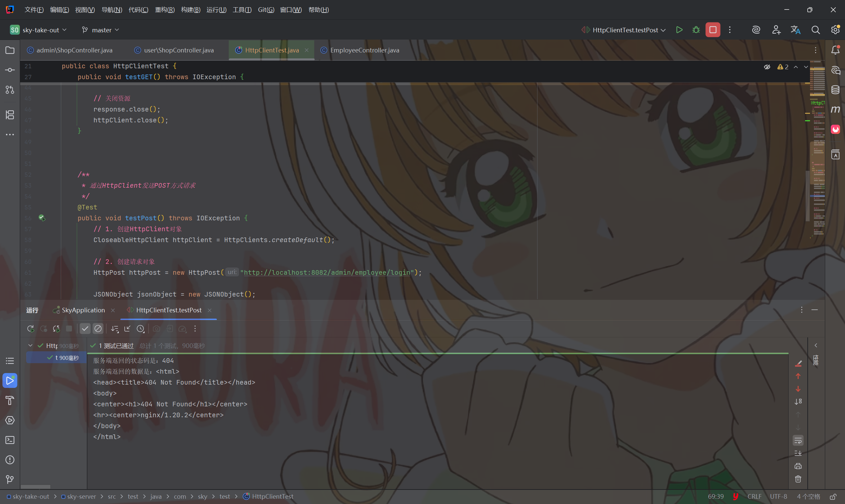Rerun the test in run panel
Image resolution: width=845 pixels, height=504 pixels.
(x=31, y=329)
